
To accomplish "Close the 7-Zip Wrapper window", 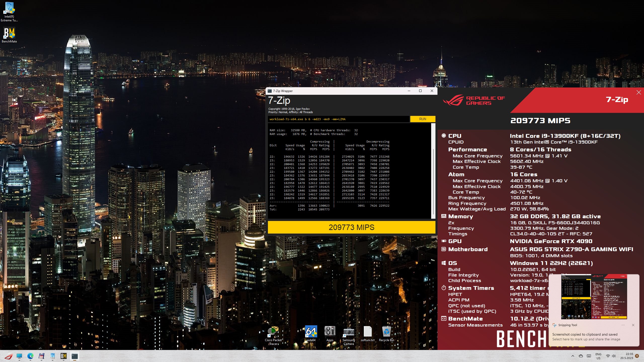I will click(432, 91).
